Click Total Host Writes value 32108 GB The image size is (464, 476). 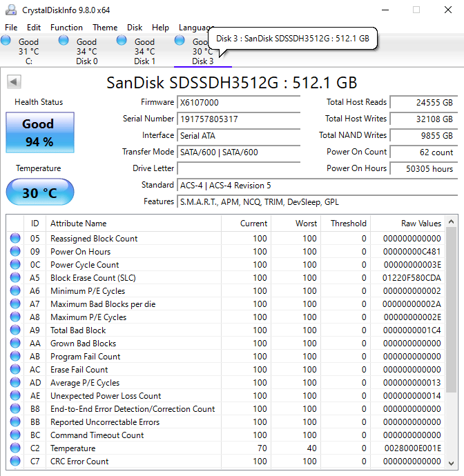pos(424,119)
